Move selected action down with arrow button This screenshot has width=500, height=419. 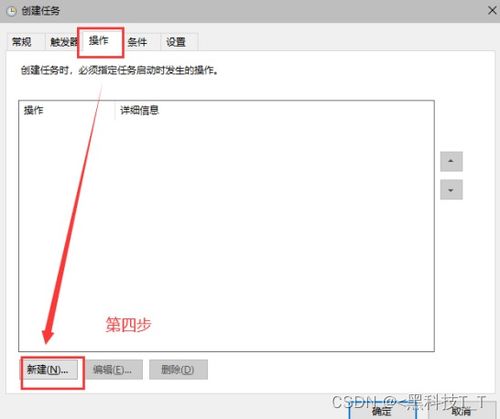point(451,190)
